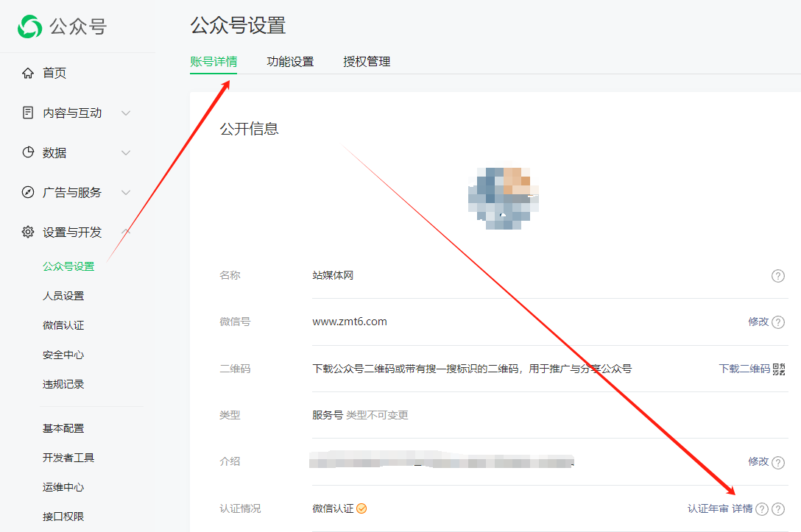Click the help icon in 名称 row

click(777, 276)
